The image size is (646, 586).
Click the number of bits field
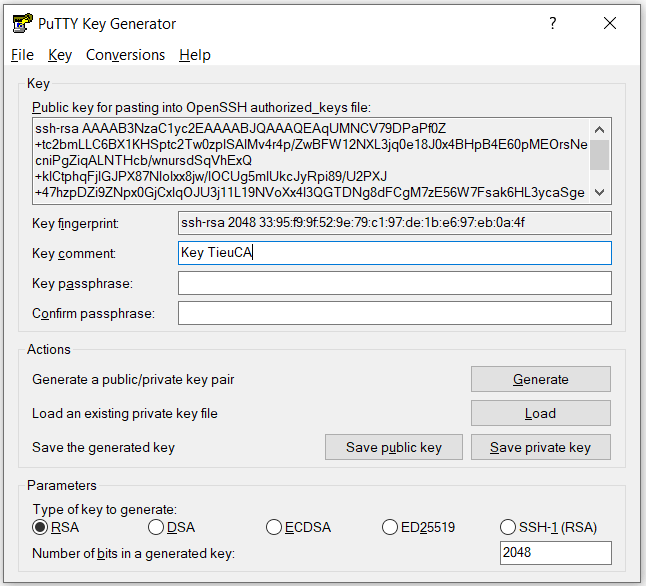tap(556, 553)
